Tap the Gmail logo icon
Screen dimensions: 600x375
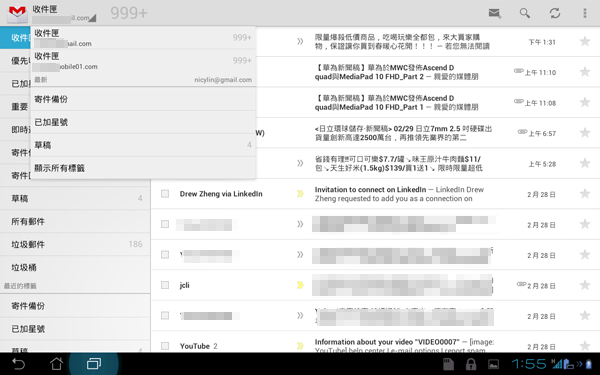[17, 13]
